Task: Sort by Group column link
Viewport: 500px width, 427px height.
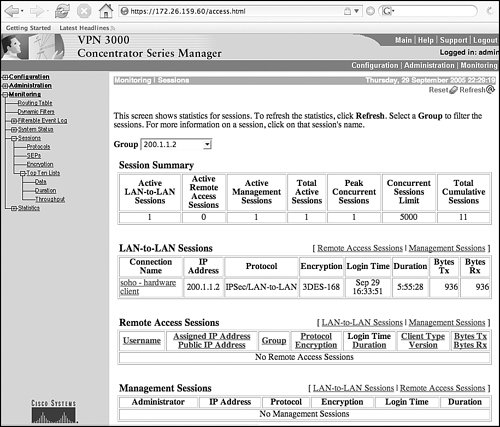Action: (x=274, y=341)
